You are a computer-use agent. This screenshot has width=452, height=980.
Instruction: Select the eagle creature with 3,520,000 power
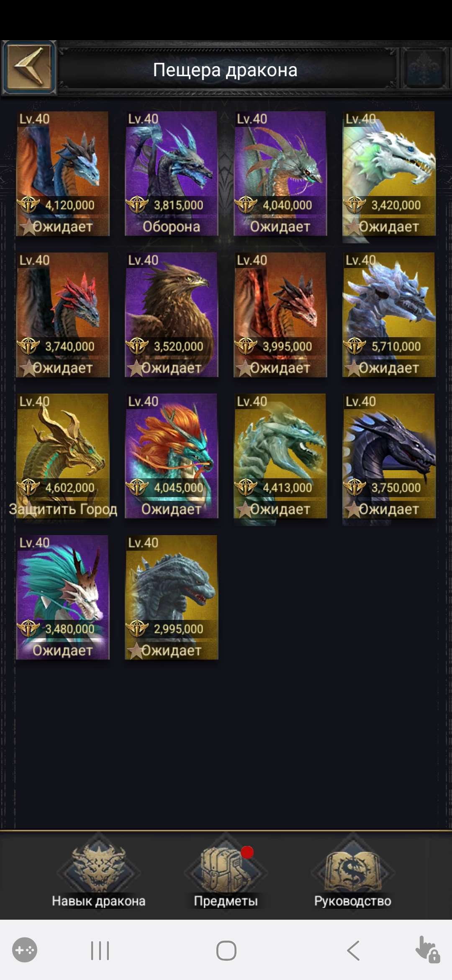tap(172, 315)
